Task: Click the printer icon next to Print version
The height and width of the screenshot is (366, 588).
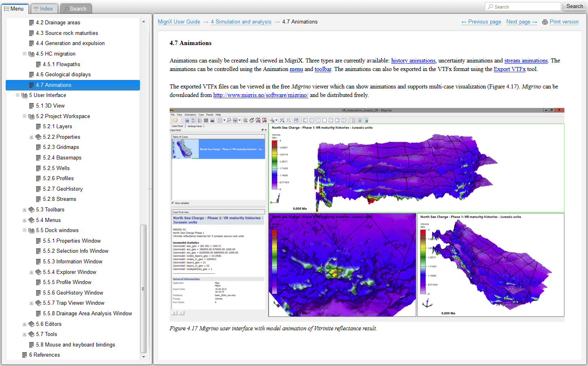Action: [545, 22]
